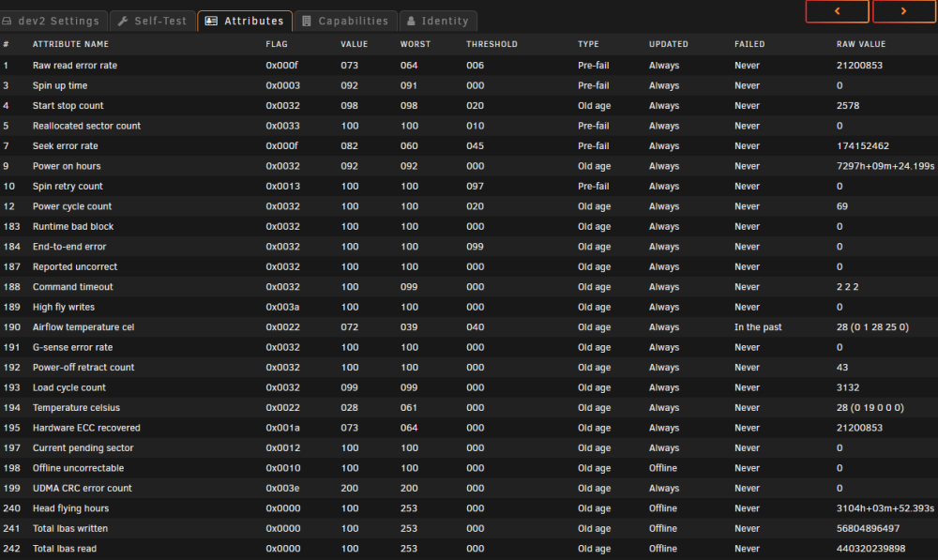Select the UDMA CRC error count row
Image resolution: width=938 pixels, height=560 pixels.
pyautogui.click(x=469, y=488)
